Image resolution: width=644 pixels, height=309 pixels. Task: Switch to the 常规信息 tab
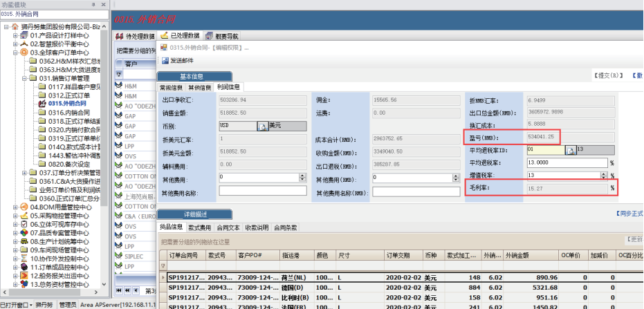coord(172,87)
